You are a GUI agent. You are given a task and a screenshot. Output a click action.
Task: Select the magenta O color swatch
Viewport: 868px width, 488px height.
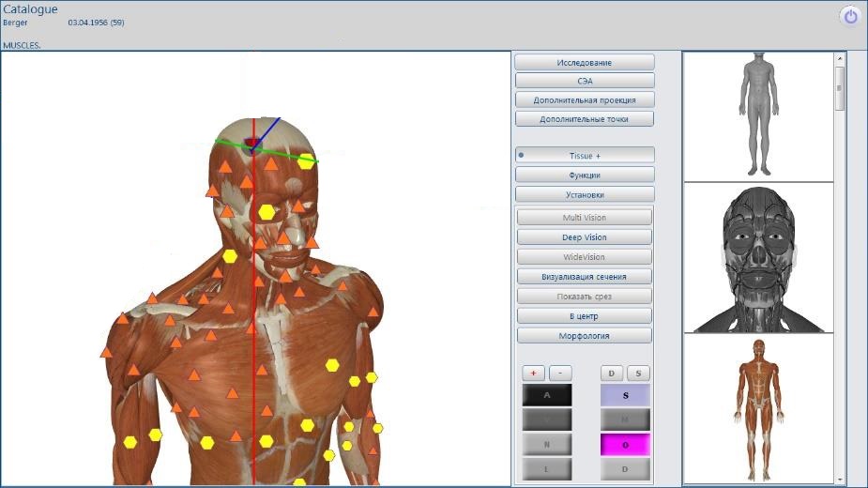[x=625, y=445]
